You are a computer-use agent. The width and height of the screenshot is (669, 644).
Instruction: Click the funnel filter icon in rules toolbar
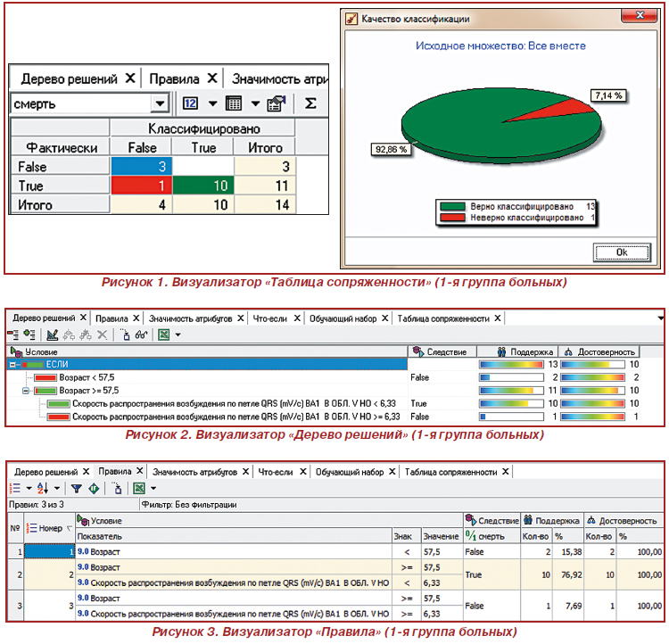(77, 489)
